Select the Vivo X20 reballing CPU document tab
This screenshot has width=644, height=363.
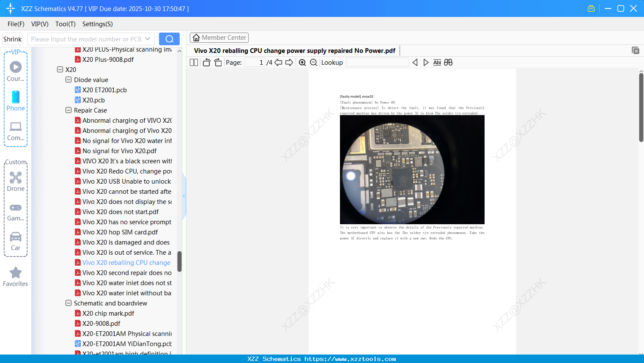click(x=295, y=51)
